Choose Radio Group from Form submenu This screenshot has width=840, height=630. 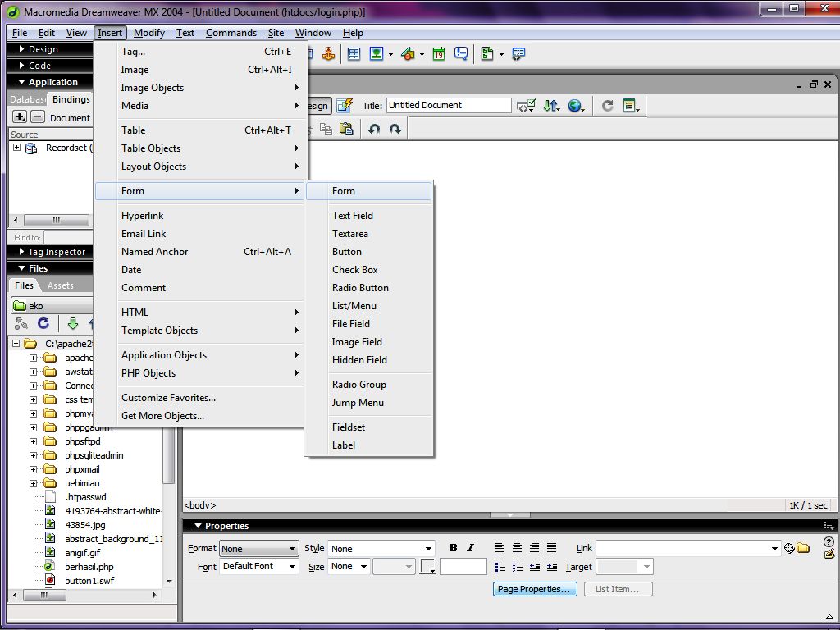coord(368,385)
